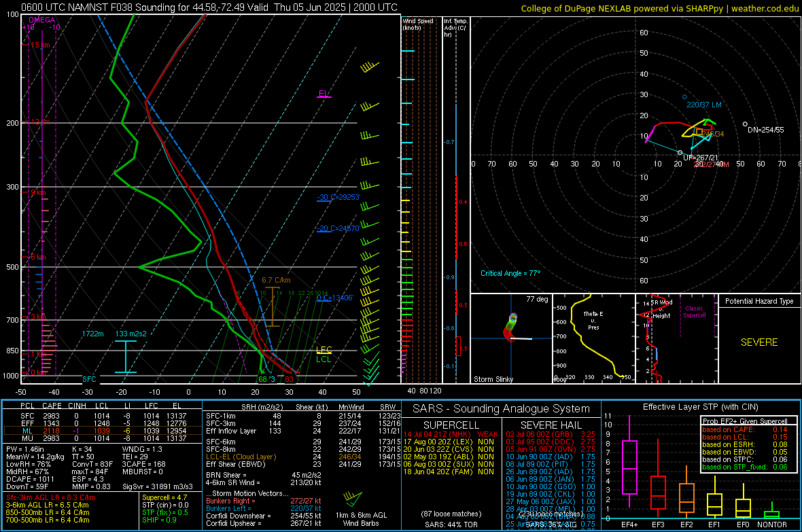The image size is (802, 532).
Task: Click the 'SEVERE HAIL' analogue column header
Action: tap(551, 425)
